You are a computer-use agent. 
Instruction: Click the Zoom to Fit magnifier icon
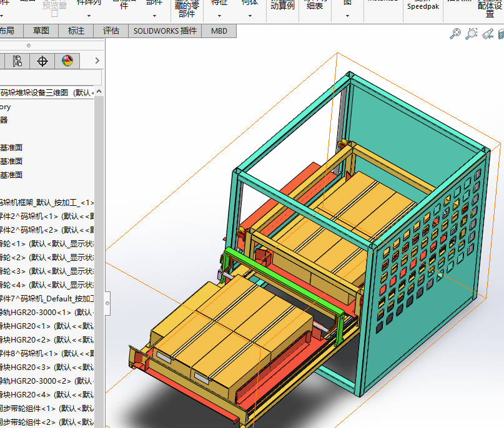click(x=455, y=34)
